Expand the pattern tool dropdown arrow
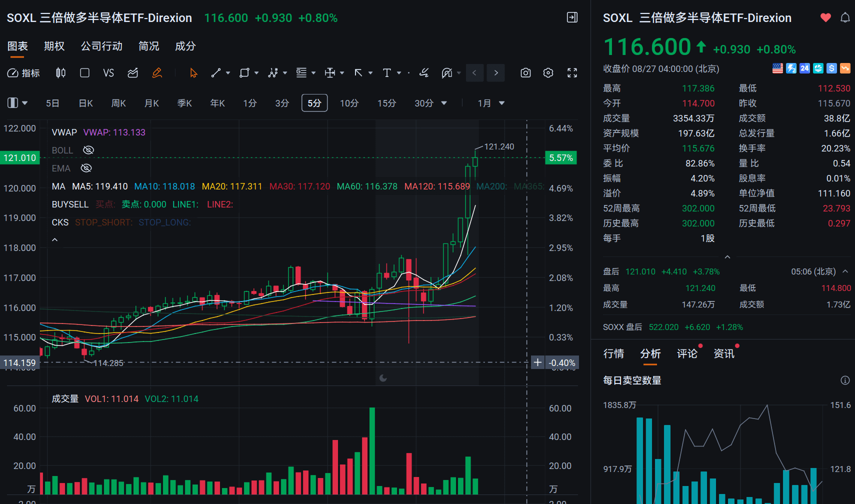855x504 pixels. [x=285, y=73]
